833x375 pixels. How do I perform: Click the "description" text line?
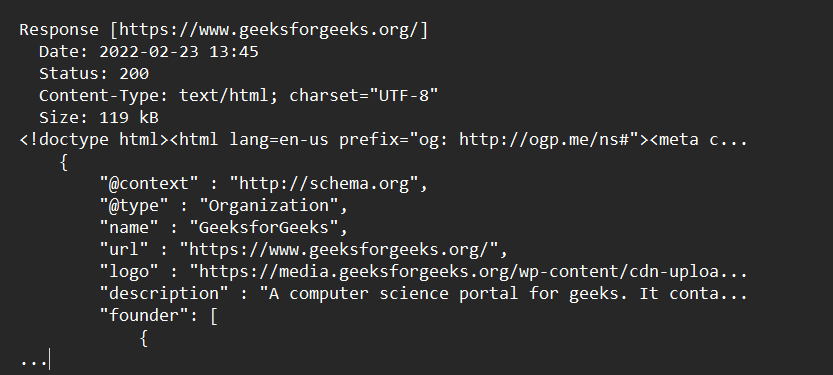[x=423, y=294]
